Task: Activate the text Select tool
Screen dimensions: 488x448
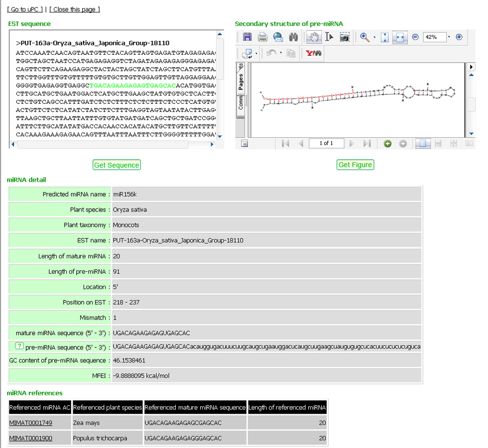Action: pyautogui.click(x=329, y=37)
